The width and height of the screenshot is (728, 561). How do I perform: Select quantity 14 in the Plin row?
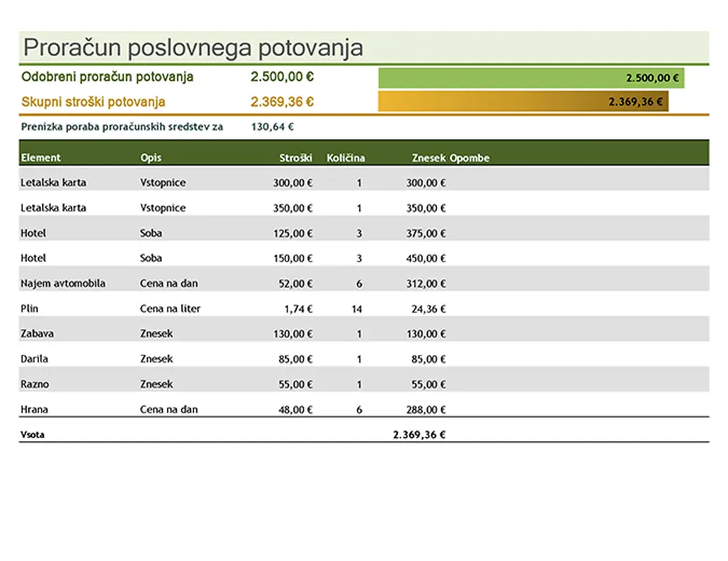click(357, 309)
